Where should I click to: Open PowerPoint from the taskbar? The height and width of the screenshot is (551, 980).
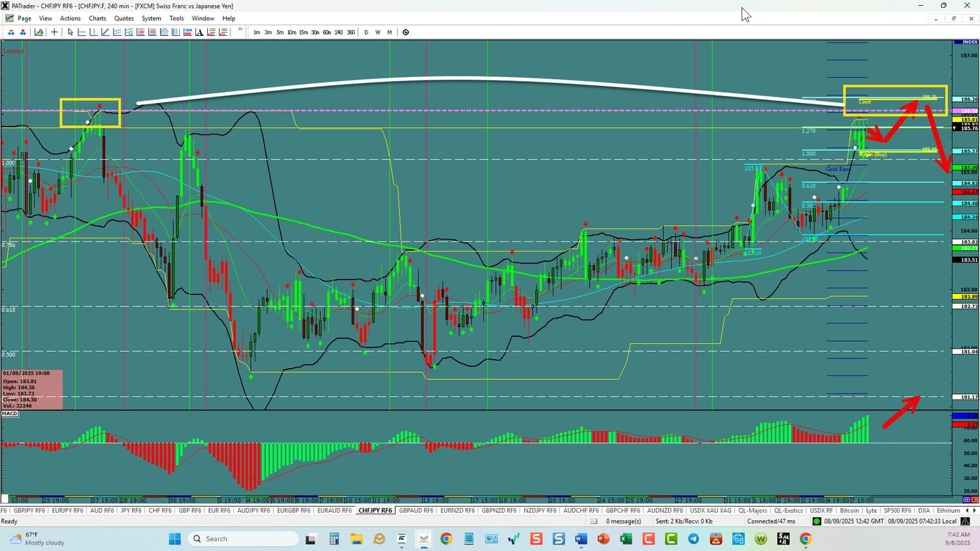pos(603,539)
